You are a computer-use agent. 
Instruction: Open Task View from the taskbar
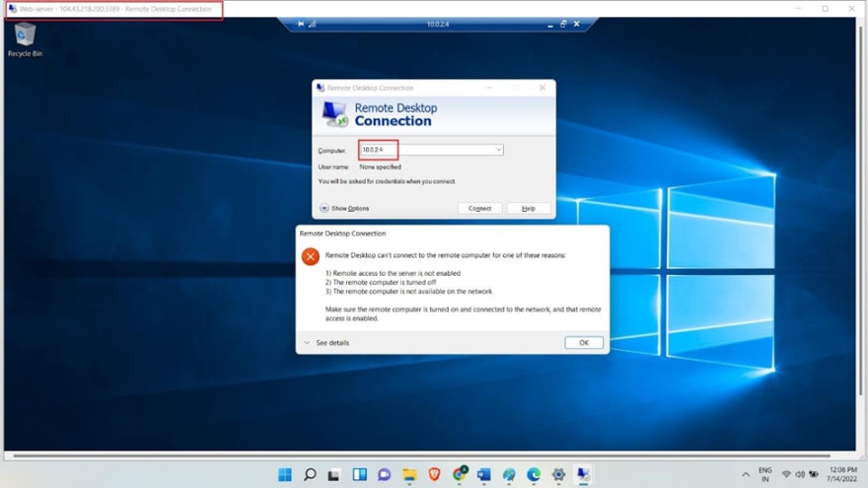click(333, 474)
